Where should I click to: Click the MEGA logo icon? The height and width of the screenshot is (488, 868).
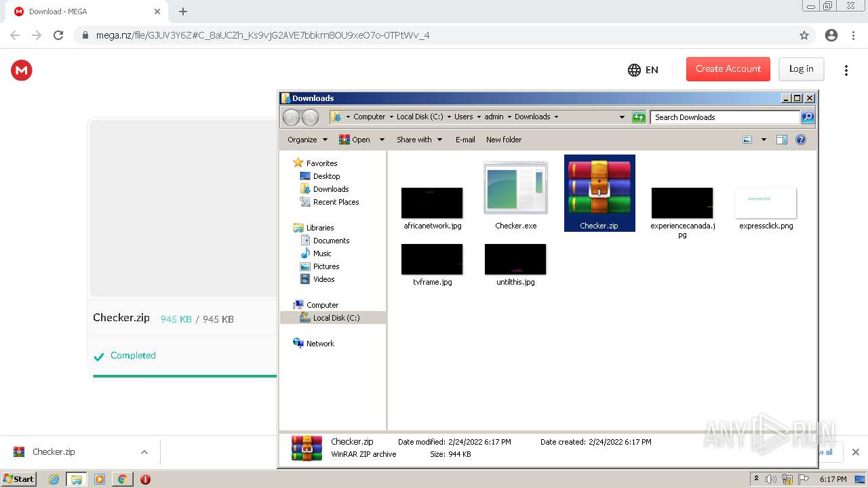[22, 70]
